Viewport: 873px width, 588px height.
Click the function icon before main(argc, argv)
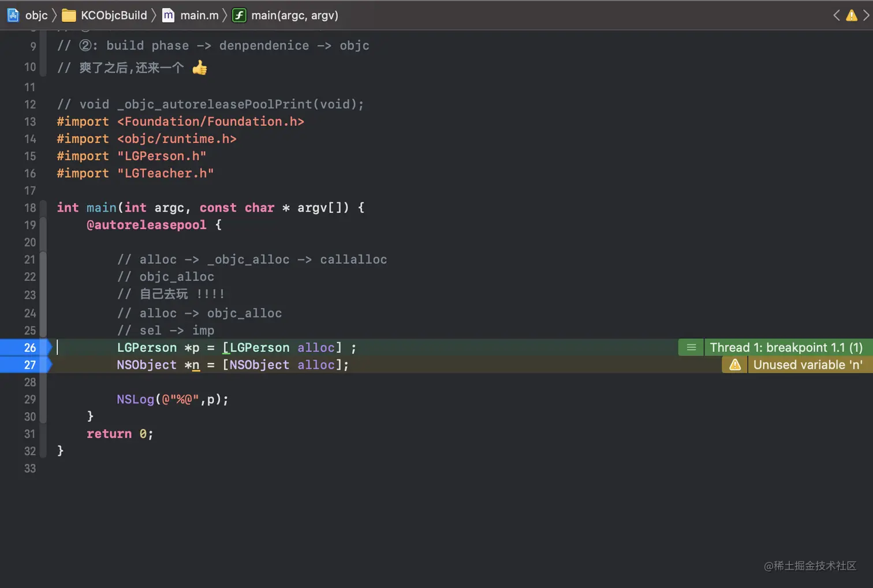(239, 15)
